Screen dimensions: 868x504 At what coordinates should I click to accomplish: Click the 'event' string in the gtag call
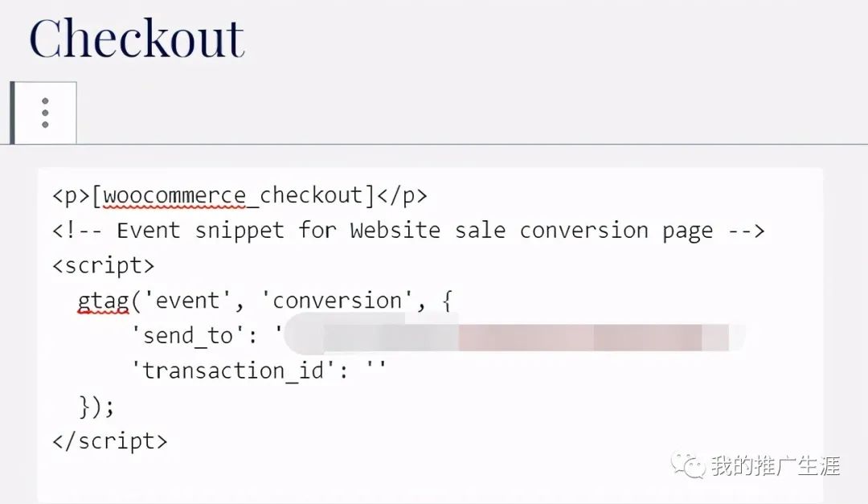pos(187,301)
